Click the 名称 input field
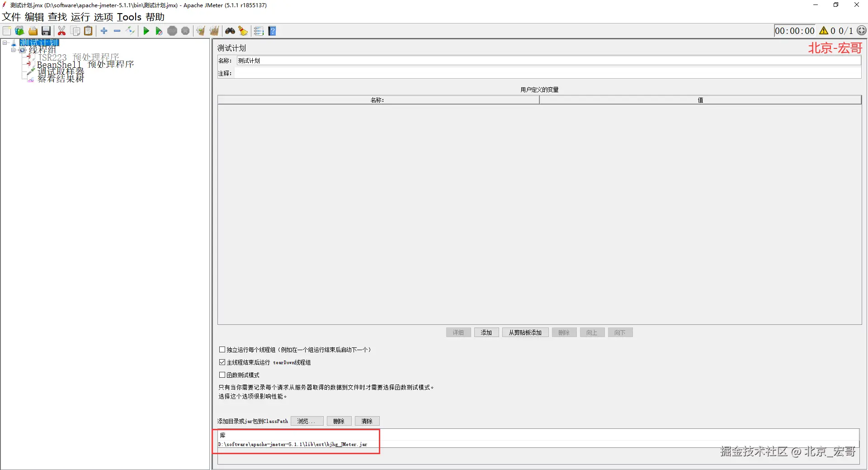The image size is (868, 470). [549, 61]
